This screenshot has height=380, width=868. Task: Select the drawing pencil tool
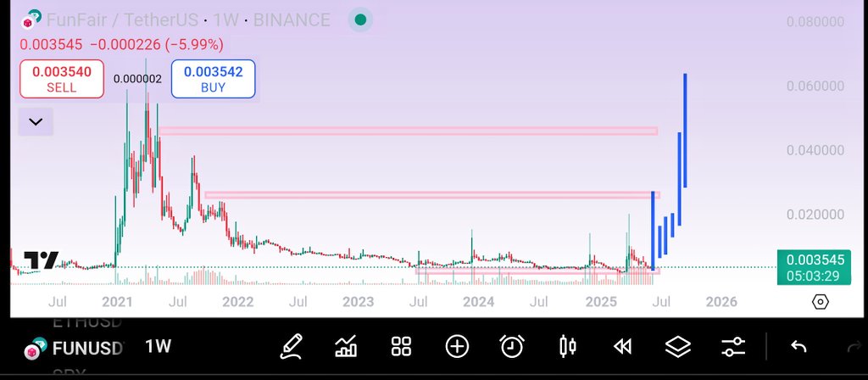(292, 347)
